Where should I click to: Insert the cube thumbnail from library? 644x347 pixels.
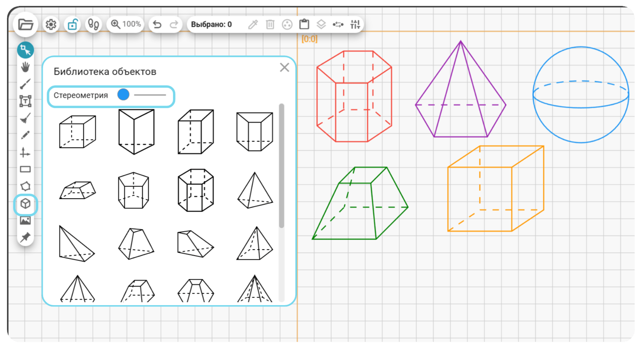tap(77, 132)
